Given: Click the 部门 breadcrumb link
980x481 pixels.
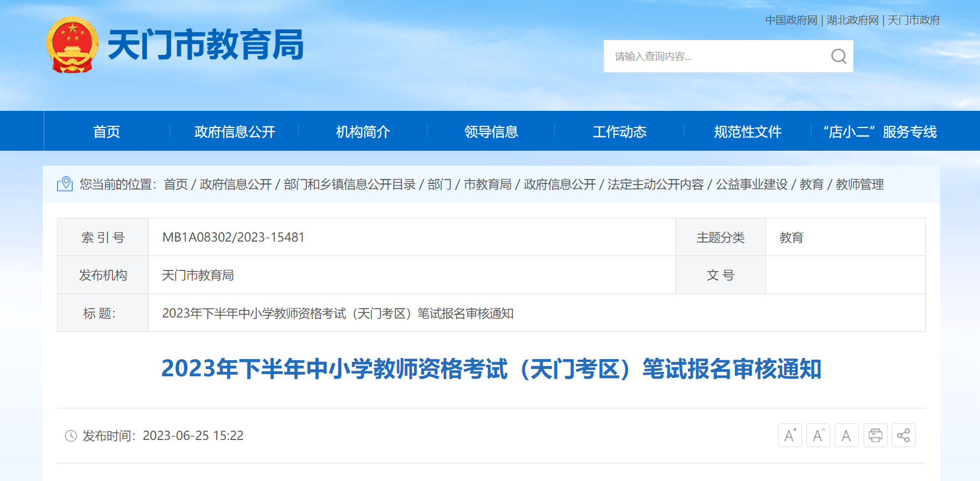Looking at the screenshot, I should pos(440,184).
